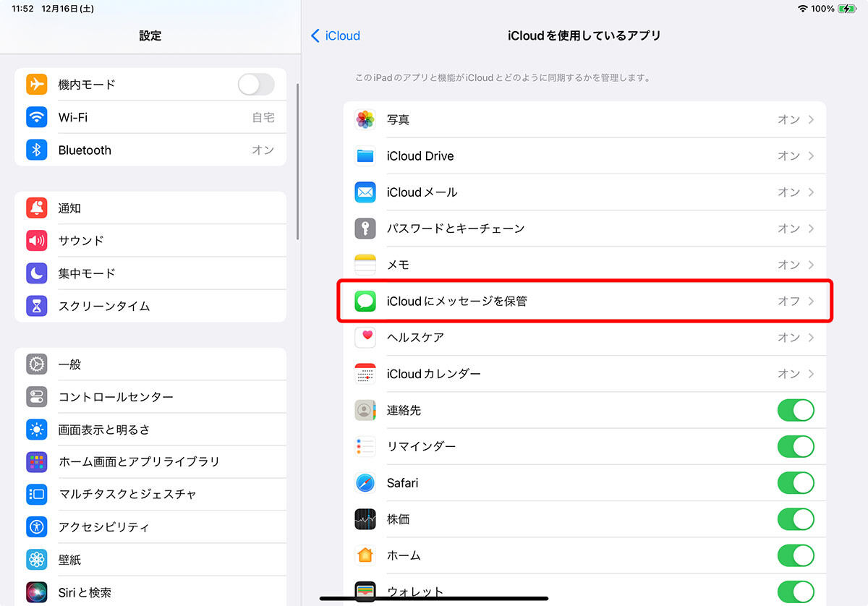Tap the Home (ホーム) app icon
The width and height of the screenshot is (868, 606).
click(365, 555)
